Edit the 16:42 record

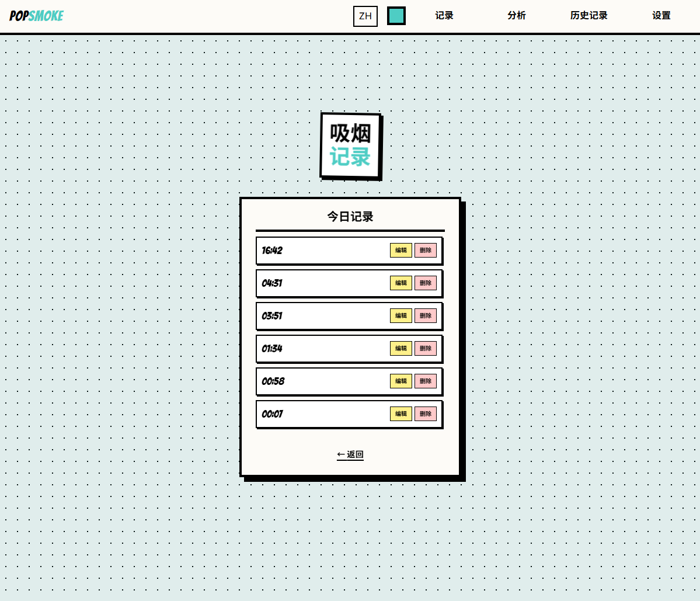point(401,251)
